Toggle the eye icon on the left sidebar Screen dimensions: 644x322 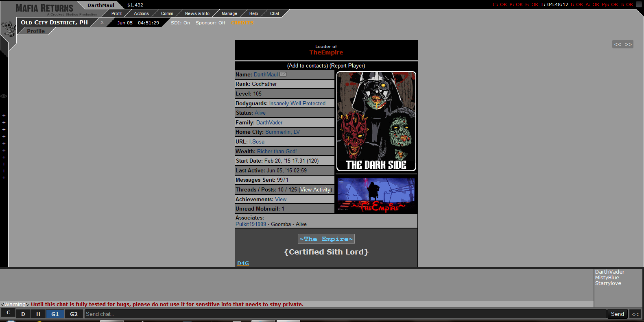pyautogui.click(x=4, y=96)
